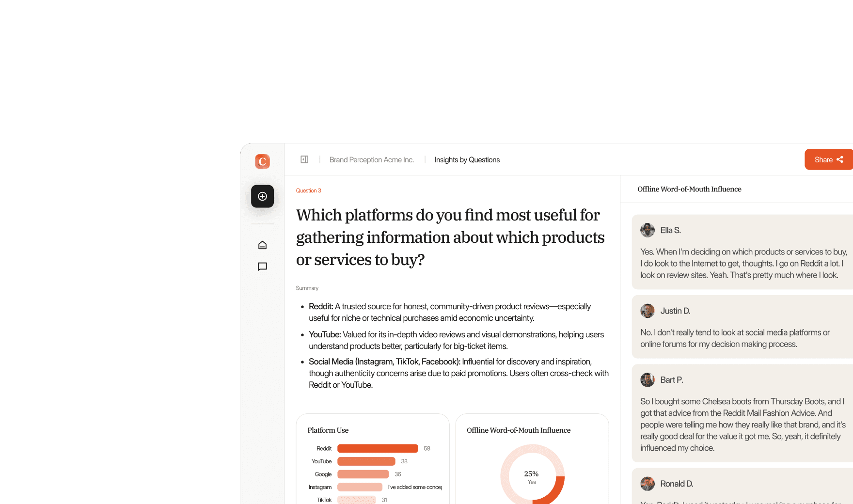
Task: Click Offline Word-of-Mouth Influence panel header
Action: point(689,189)
